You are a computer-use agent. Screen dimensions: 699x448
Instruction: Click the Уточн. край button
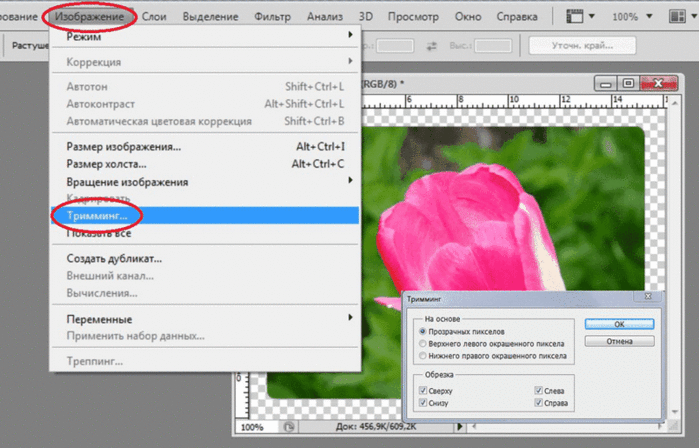(x=582, y=45)
